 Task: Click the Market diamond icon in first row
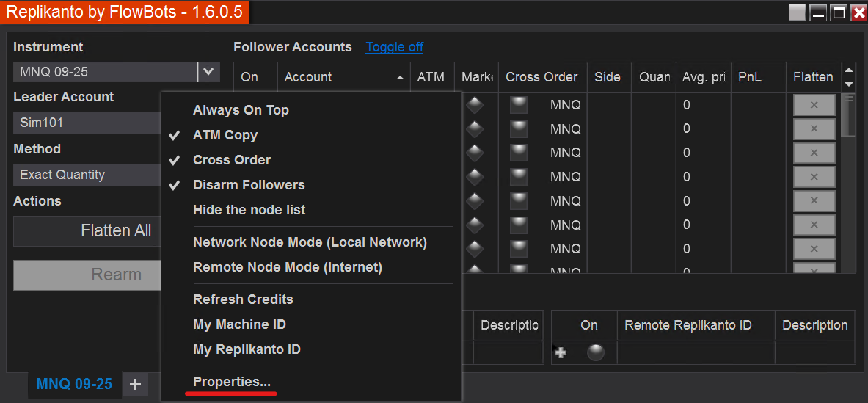pos(475,105)
